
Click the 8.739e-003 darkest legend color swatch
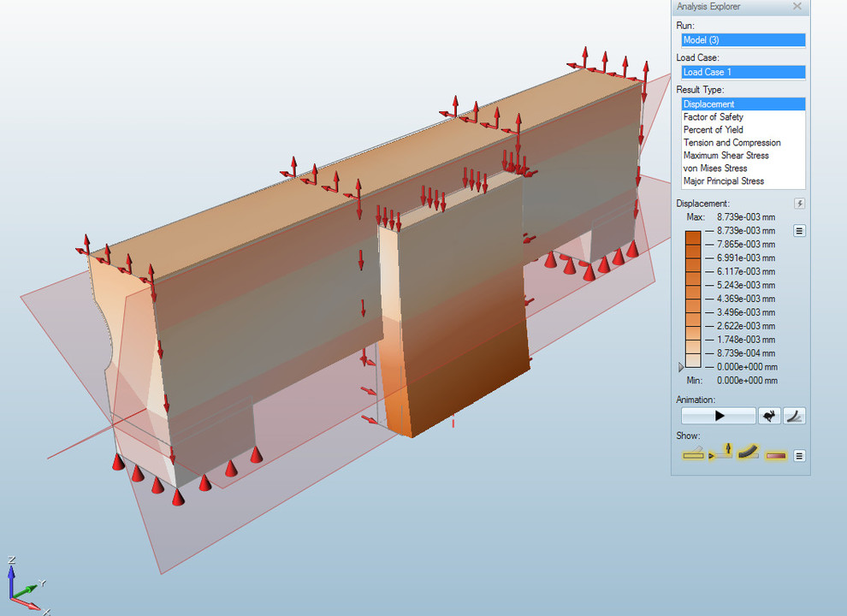[x=691, y=237]
